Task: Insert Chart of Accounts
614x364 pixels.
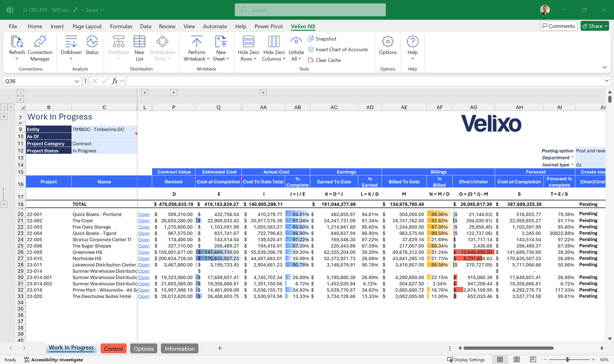Action: [338, 50]
